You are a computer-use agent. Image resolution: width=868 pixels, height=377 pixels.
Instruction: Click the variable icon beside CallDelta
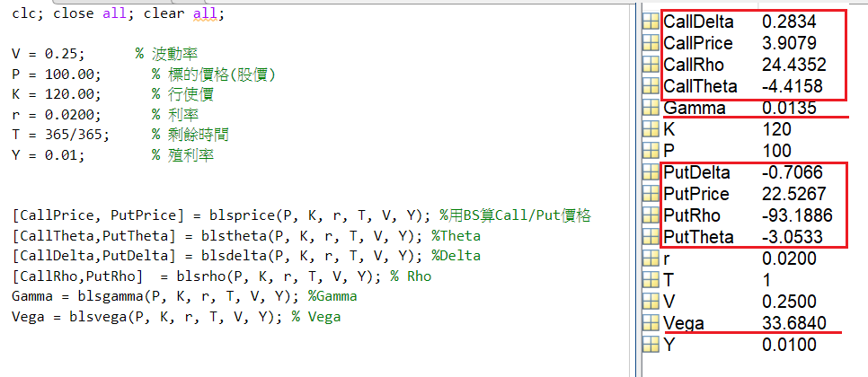click(651, 22)
